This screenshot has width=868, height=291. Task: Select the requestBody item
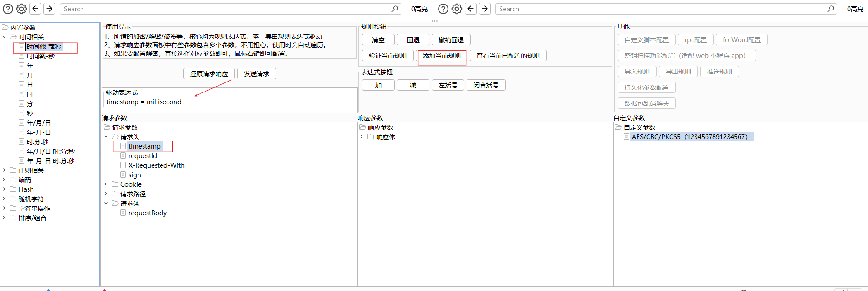click(147, 213)
